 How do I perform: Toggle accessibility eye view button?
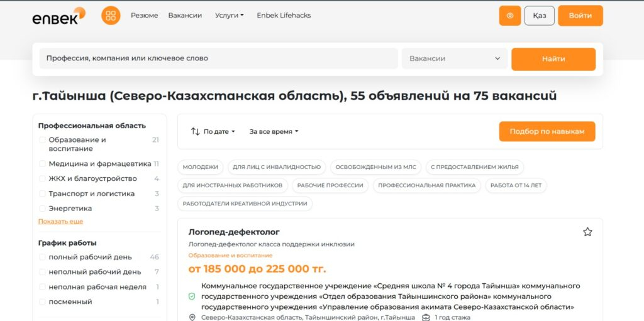[x=509, y=16]
